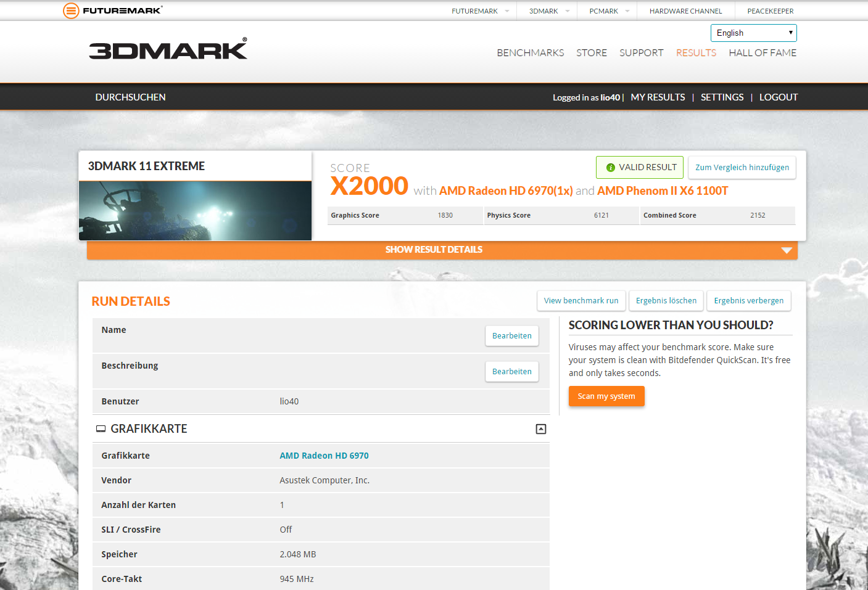
Task: Click LOGOUT
Action: pos(779,97)
